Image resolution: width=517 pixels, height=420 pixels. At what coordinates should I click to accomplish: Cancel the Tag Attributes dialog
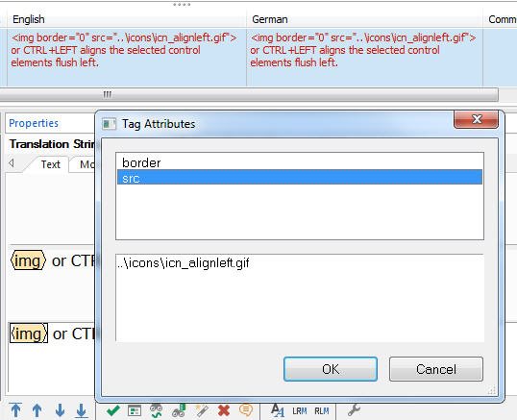436,369
